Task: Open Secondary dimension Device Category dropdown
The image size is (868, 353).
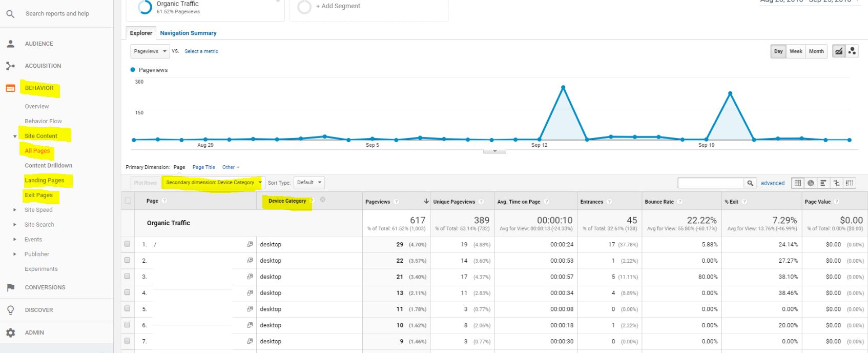Action: (213, 183)
